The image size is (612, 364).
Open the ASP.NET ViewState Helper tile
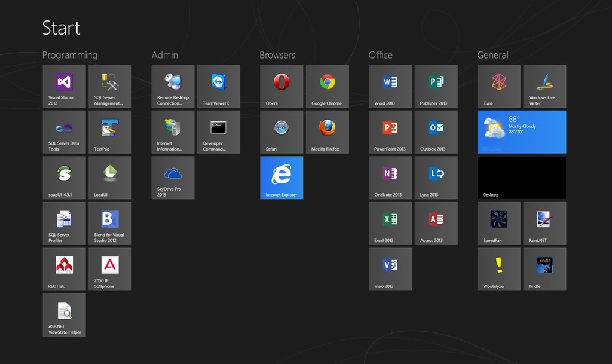[x=64, y=315]
